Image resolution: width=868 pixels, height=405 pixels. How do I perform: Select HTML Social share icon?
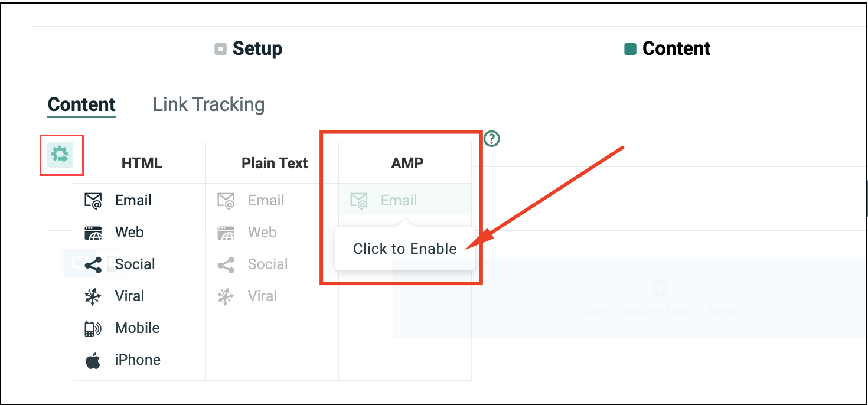93,264
